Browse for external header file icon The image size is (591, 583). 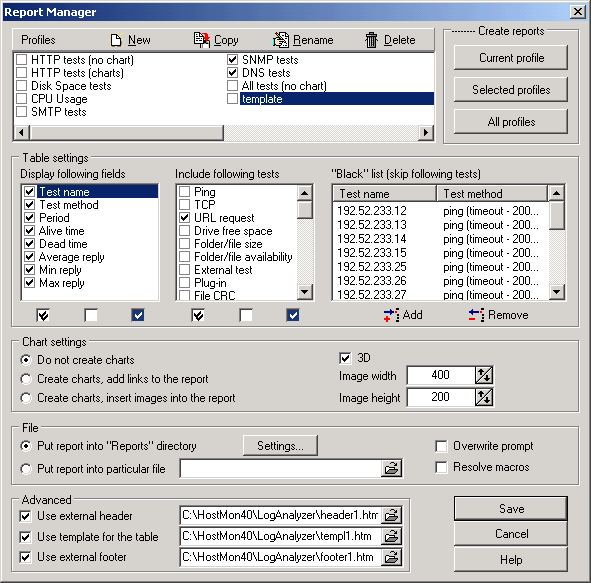click(391, 515)
